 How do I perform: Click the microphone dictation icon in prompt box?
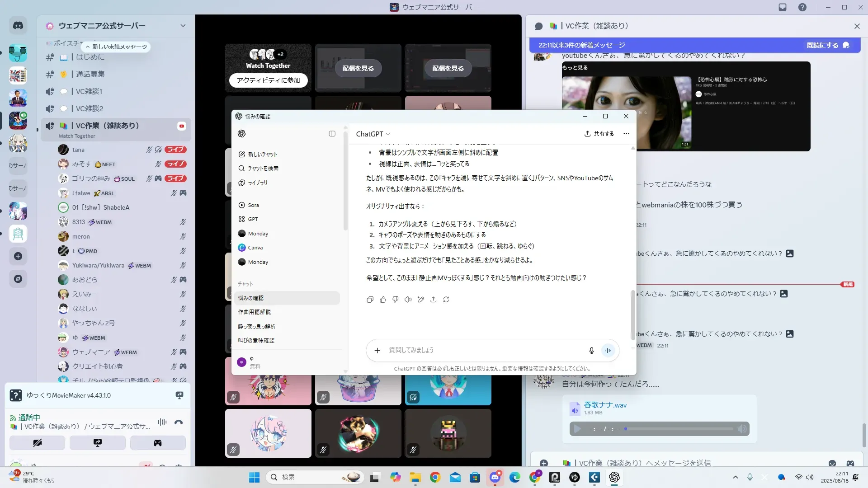click(x=591, y=351)
